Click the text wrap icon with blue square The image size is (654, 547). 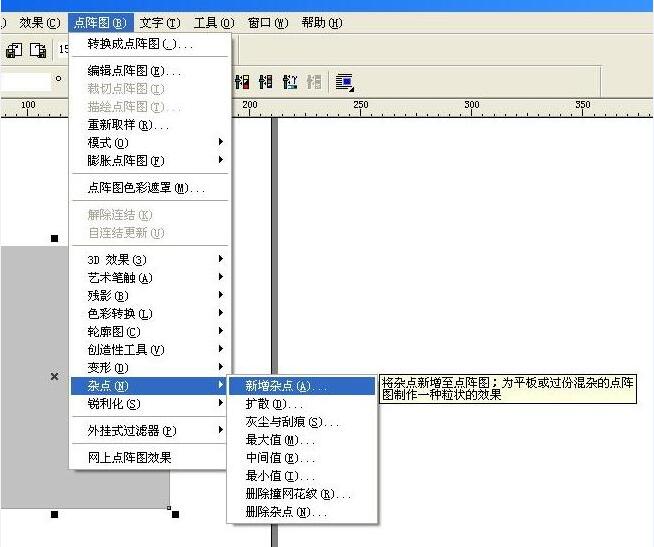point(345,82)
